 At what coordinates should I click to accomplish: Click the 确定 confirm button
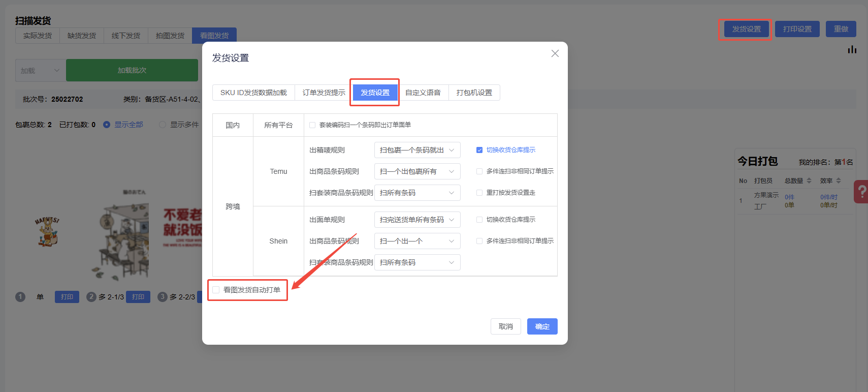coord(542,326)
